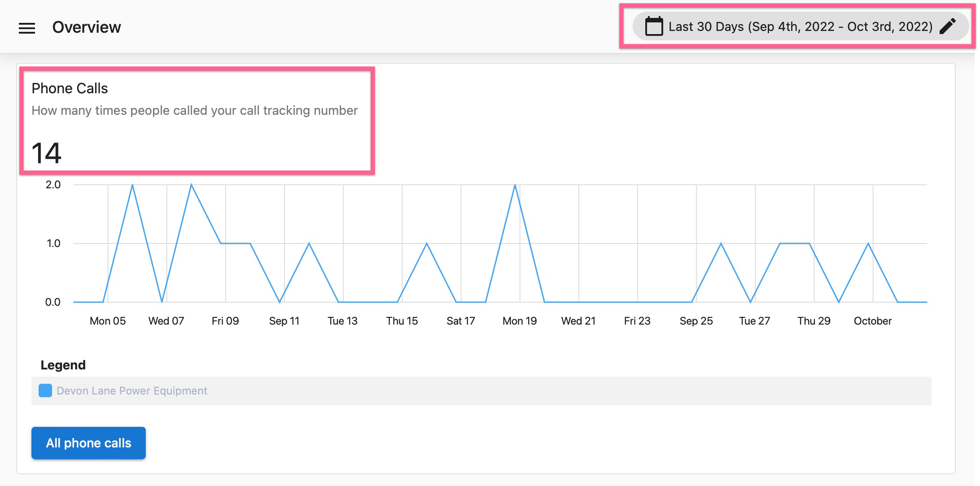Click the calendar icon in date range

pos(654,26)
